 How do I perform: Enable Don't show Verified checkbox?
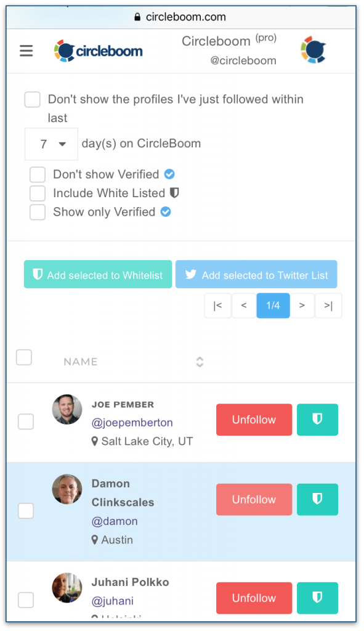(38, 174)
